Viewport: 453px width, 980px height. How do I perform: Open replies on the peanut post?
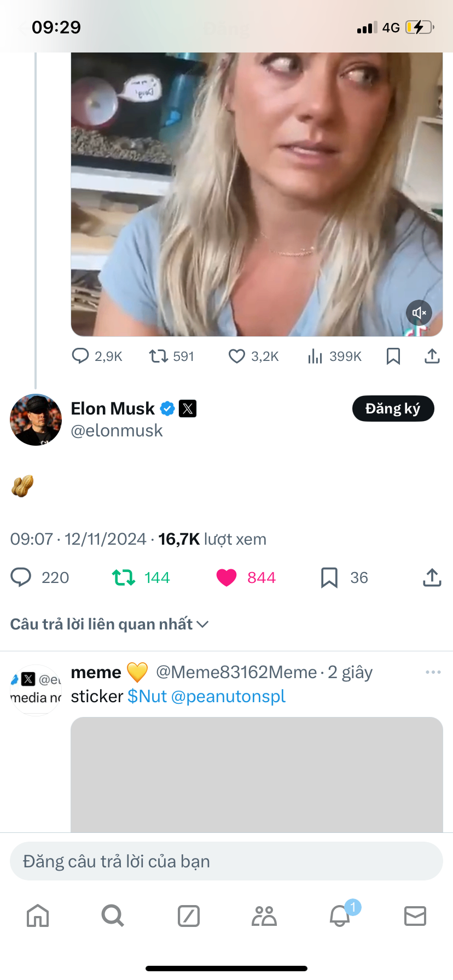[x=21, y=577]
